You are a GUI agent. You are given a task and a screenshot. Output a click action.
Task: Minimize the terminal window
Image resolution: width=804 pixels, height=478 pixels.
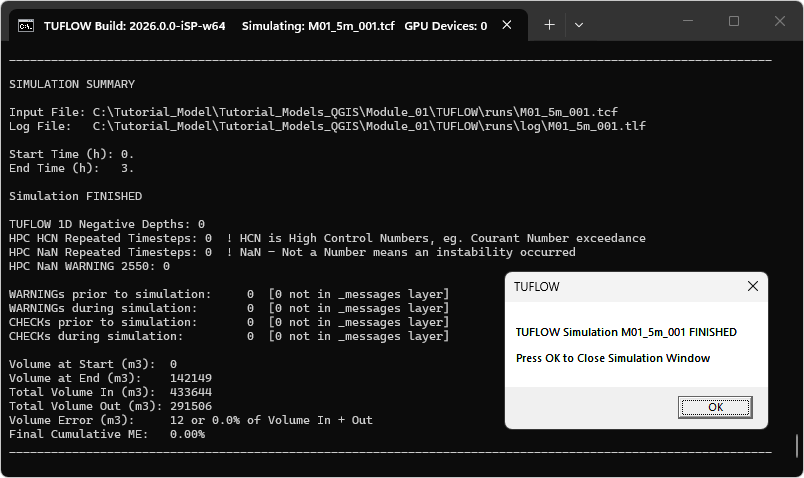[x=688, y=21]
